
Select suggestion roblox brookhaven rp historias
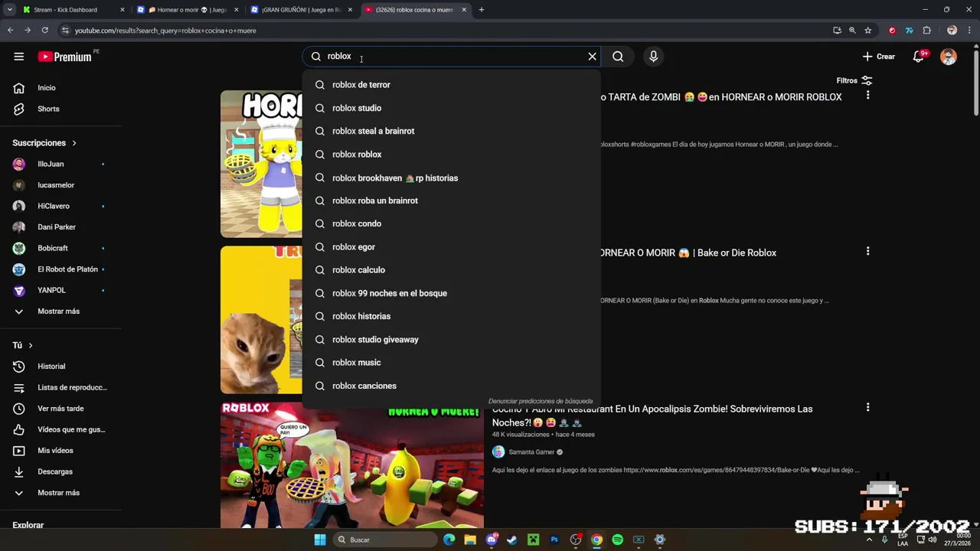[452, 178]
